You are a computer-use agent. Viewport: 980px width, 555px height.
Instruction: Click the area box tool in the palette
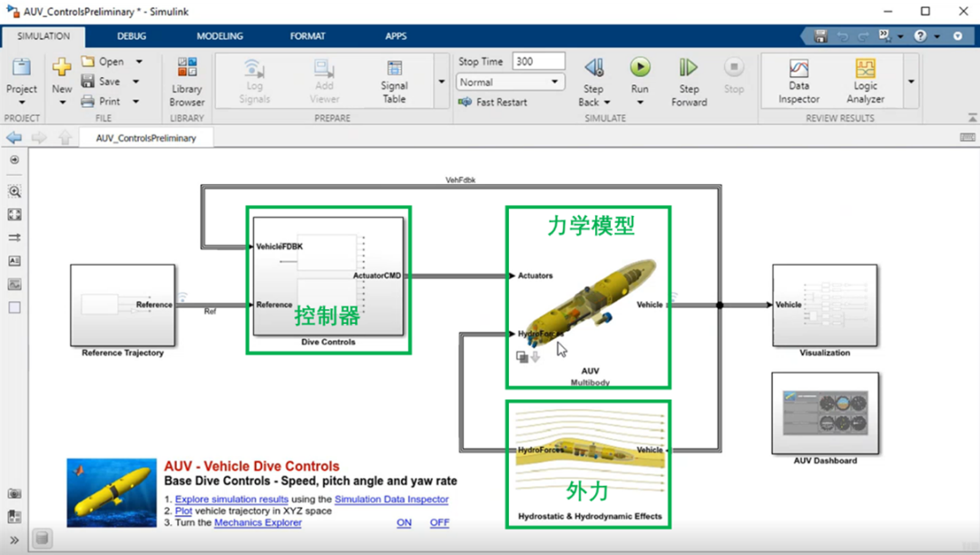[15, 307]
